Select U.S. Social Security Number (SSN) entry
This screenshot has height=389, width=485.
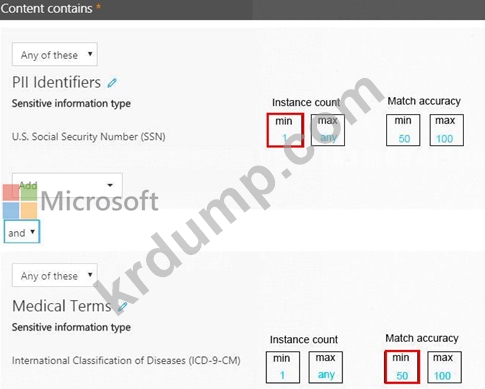point(89,137)
